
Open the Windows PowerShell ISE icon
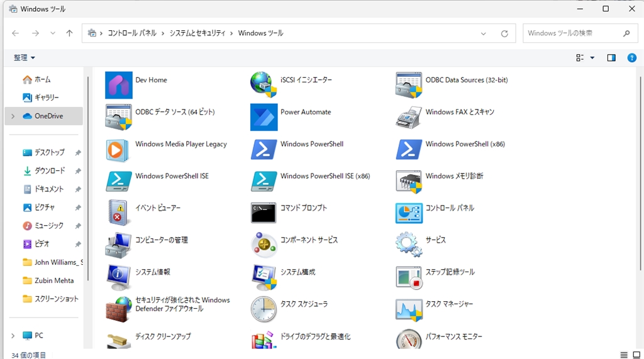click(x=119, y=181)
